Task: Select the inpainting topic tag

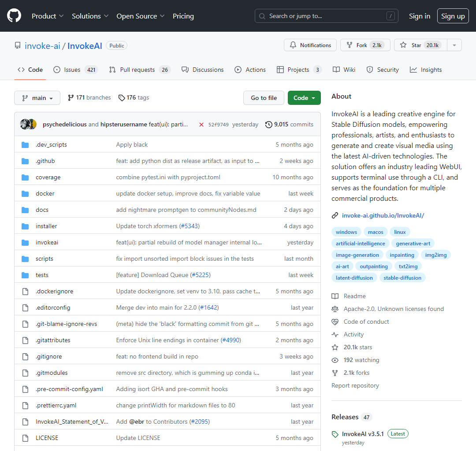Action: (x=402, y=255)
